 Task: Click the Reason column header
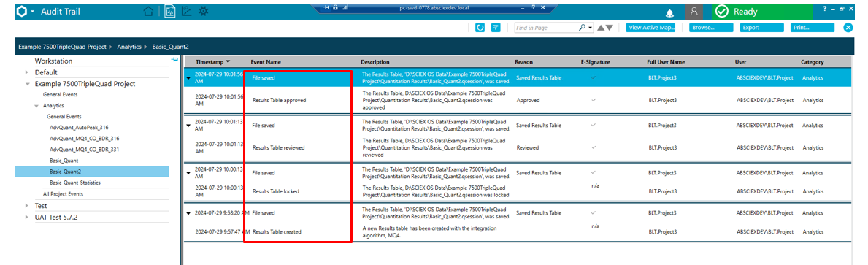(x=523, y=62)
